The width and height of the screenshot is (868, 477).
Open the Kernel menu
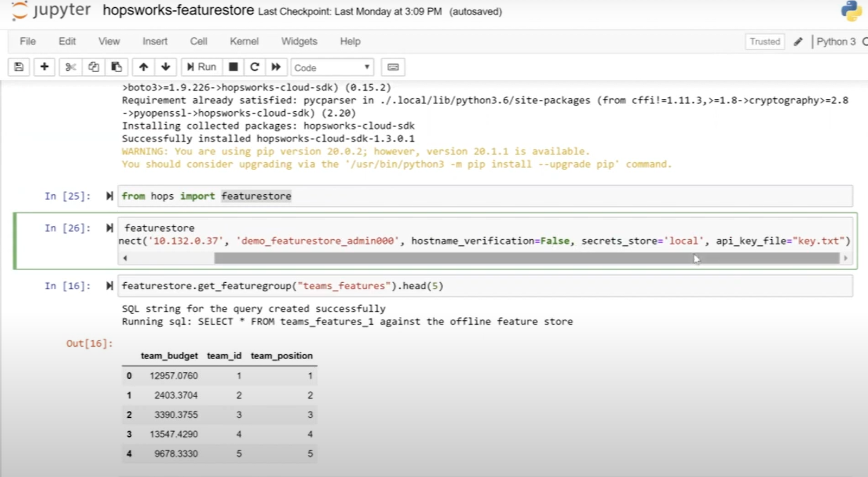click(244, 41)
